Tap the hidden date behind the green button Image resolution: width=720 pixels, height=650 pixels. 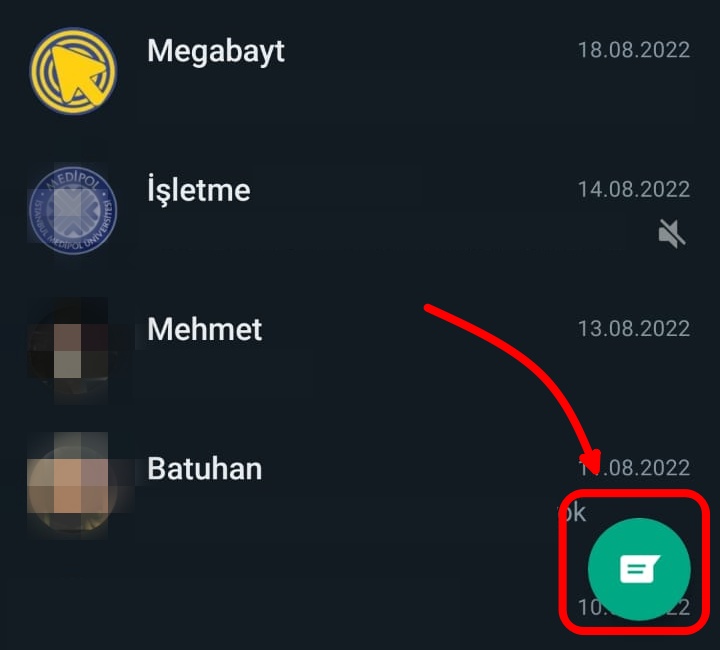(634, 607)
